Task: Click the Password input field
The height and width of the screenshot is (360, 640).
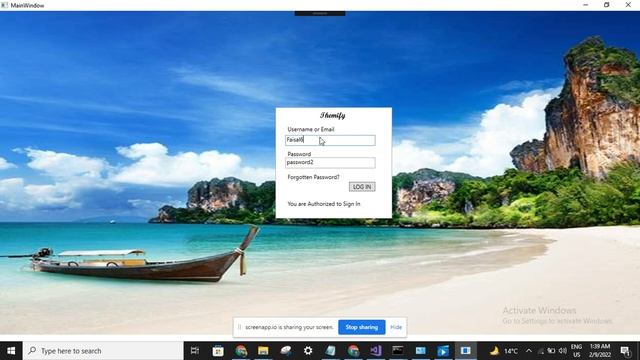Action: [x=330, y=162]
